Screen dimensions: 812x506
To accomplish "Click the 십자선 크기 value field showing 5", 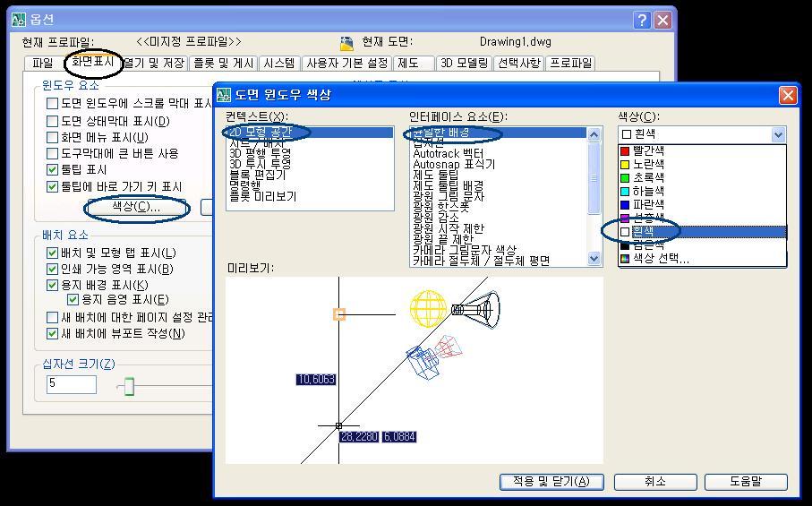I will pyautogui.click(x=72, y=384).
